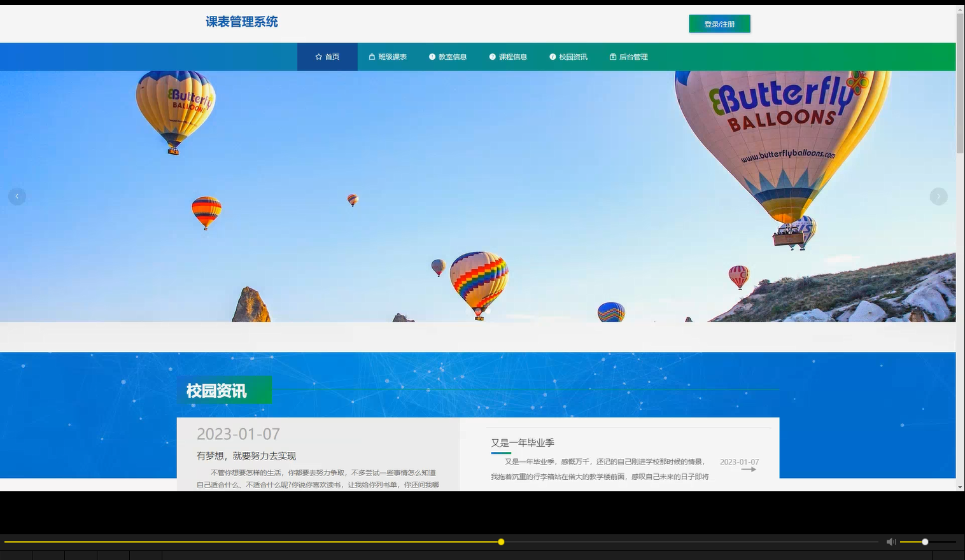Navigate to the 课程信息 section
965x560 pixels.
(512, 57)
